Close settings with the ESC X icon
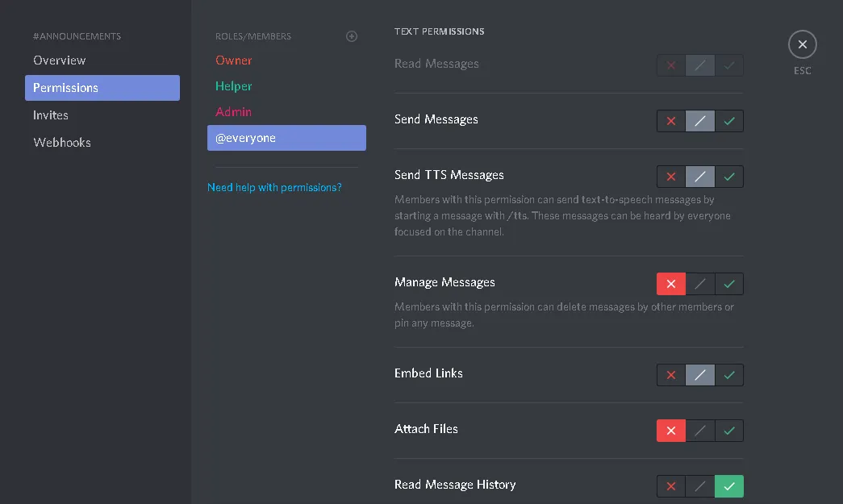This screenshot has height=504, width=843. click(x=802, y=44)
